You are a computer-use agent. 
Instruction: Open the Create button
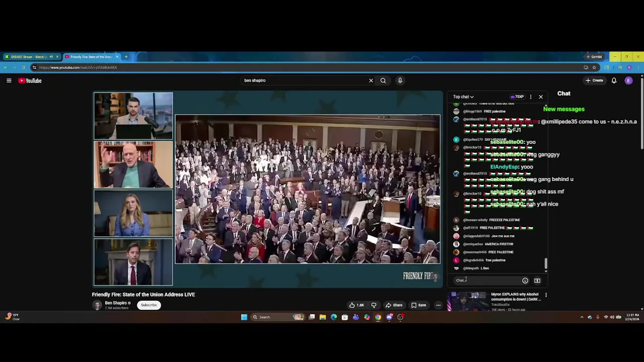594,80
